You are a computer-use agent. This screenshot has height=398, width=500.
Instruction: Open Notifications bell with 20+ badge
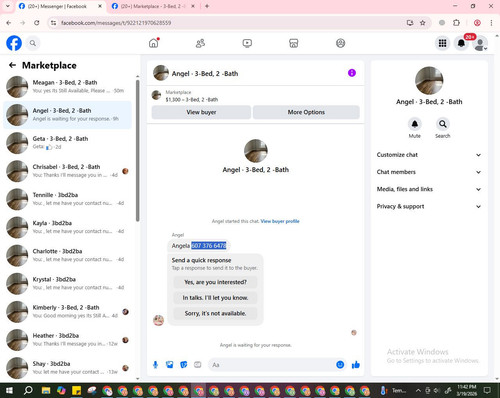coord(461,43)
